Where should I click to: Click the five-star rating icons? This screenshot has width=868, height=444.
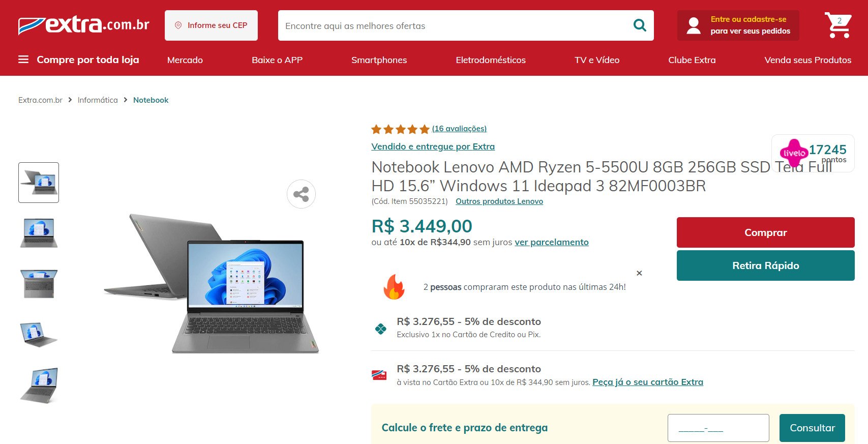coord(400,129)
